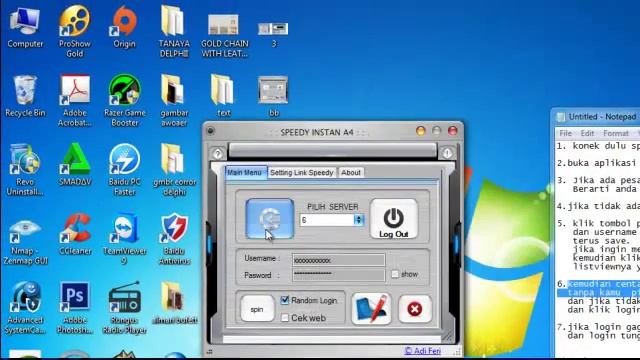Viewport: 640px width, 360px height.
Task: Click Notepad line '7.jika login gag'
Action: (x=598, y=327)
